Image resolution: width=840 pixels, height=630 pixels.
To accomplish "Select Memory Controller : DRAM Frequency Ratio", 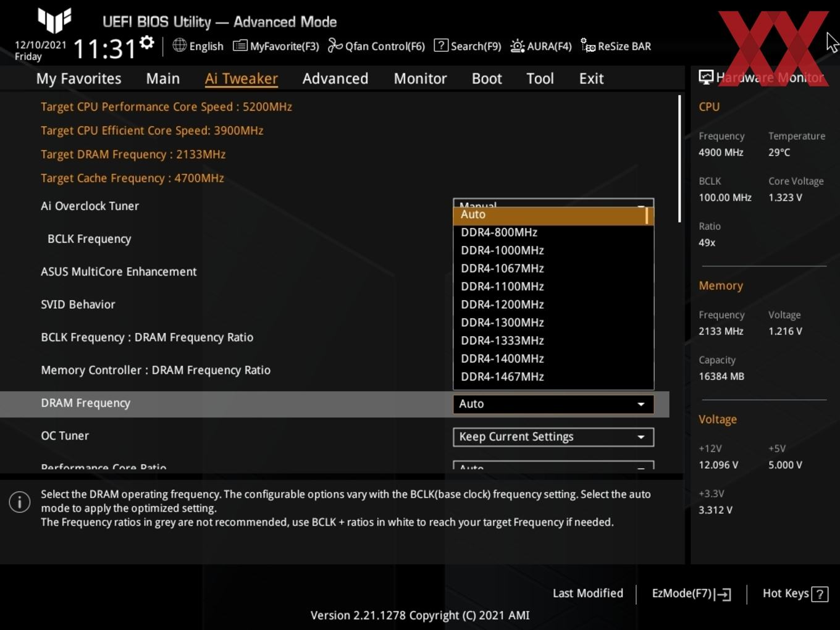I will pyautogui.click(x=156, y=370).
